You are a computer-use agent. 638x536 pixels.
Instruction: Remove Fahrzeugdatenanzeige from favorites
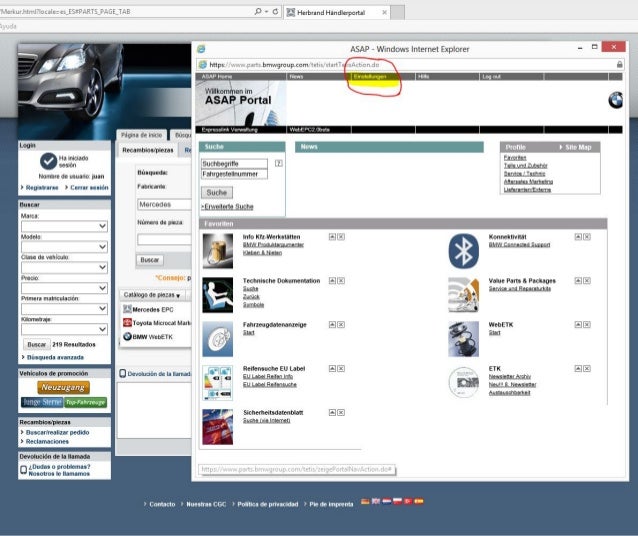(341, 325)
